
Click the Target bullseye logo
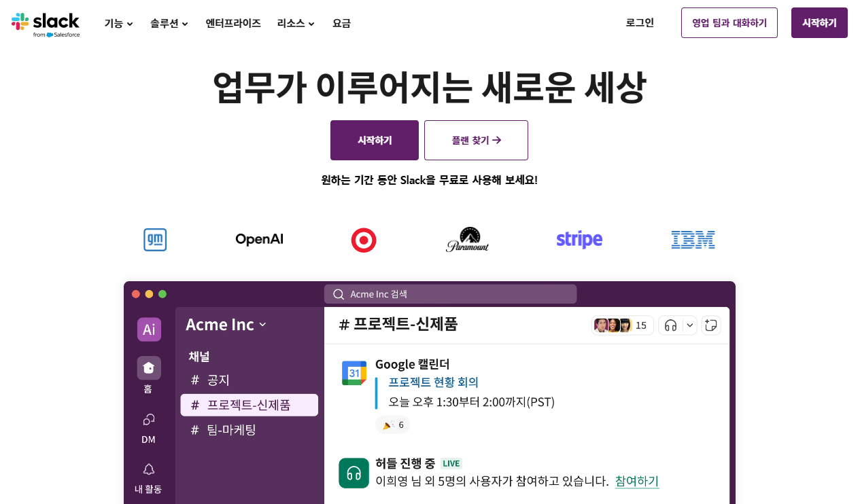(364, 240)
